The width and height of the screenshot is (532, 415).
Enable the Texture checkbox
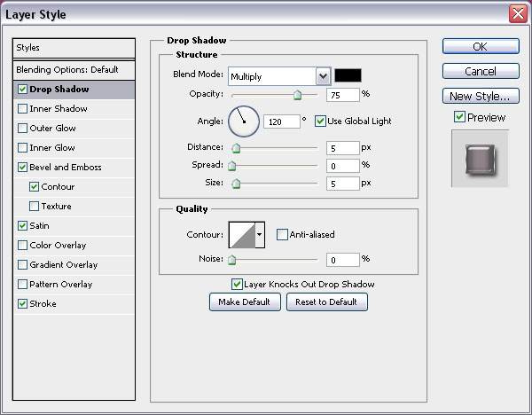coord(34,207)
